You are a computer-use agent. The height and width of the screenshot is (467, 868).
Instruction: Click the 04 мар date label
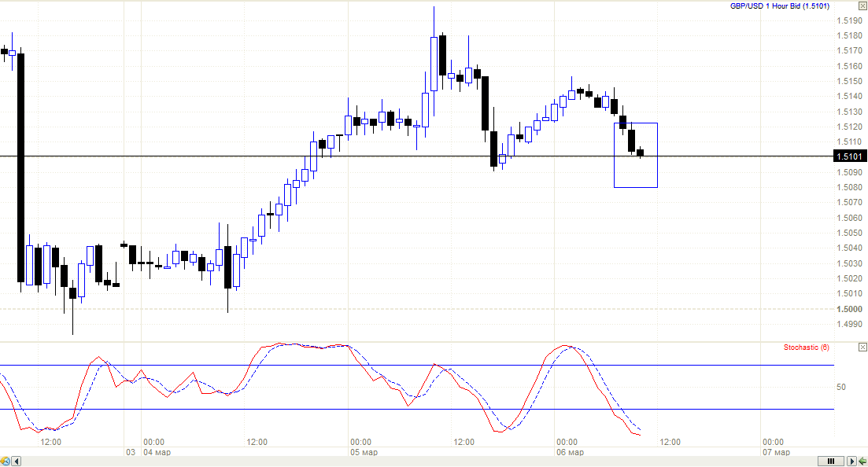pos(156,453)
